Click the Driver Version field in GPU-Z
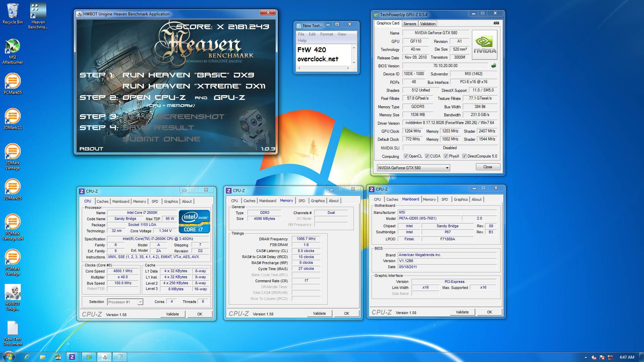The image size is (644, 362). 449,123
